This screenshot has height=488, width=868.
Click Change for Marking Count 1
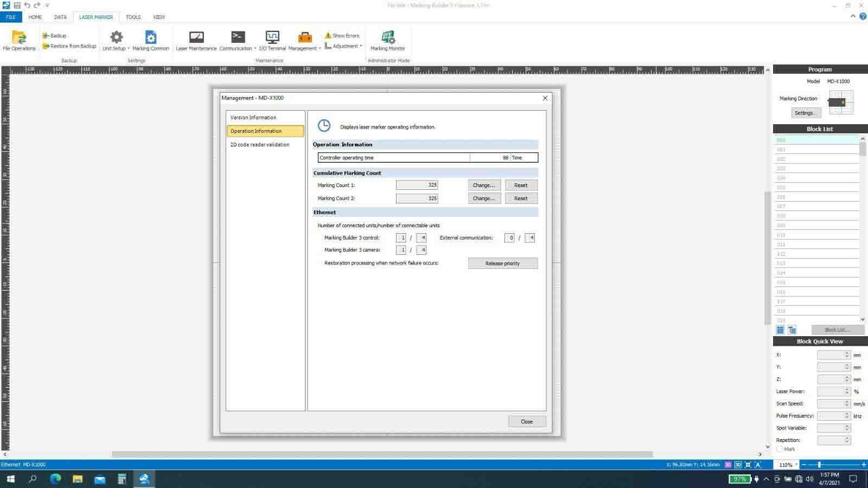coord(484,185)
